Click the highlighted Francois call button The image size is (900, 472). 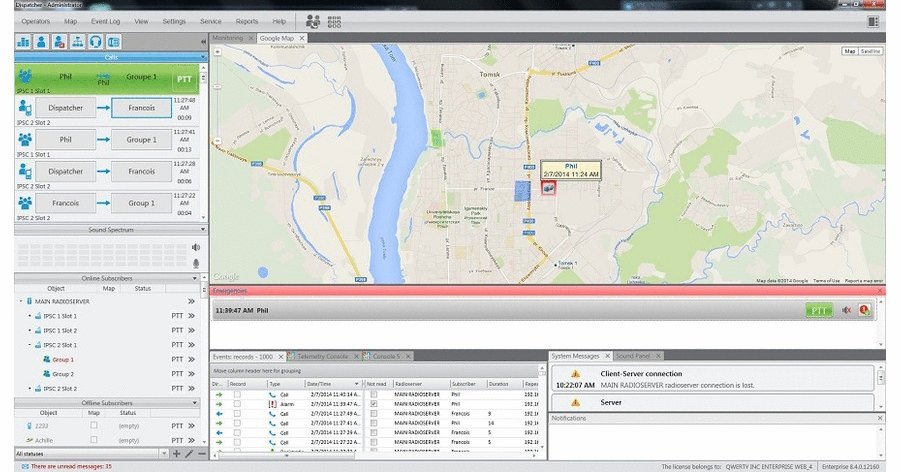click(141, 108)
